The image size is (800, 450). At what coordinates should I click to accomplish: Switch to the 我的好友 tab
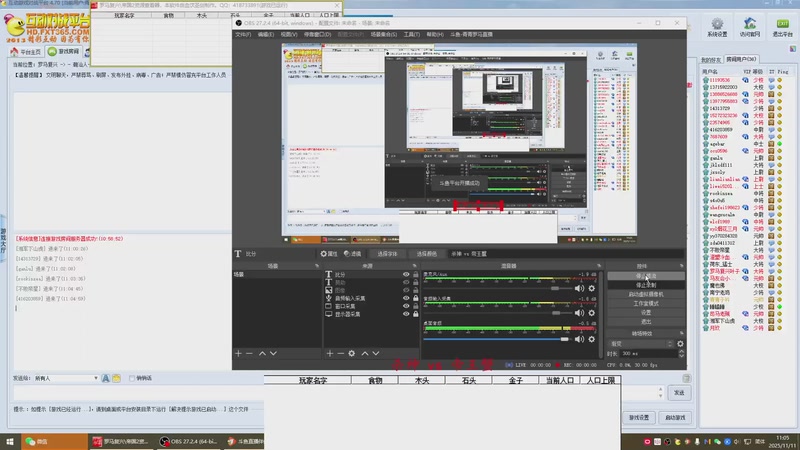(x=711, y=60)
